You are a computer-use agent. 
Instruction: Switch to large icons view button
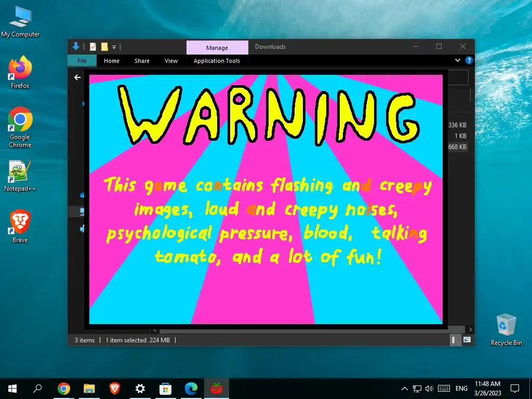tap(467, 340)
